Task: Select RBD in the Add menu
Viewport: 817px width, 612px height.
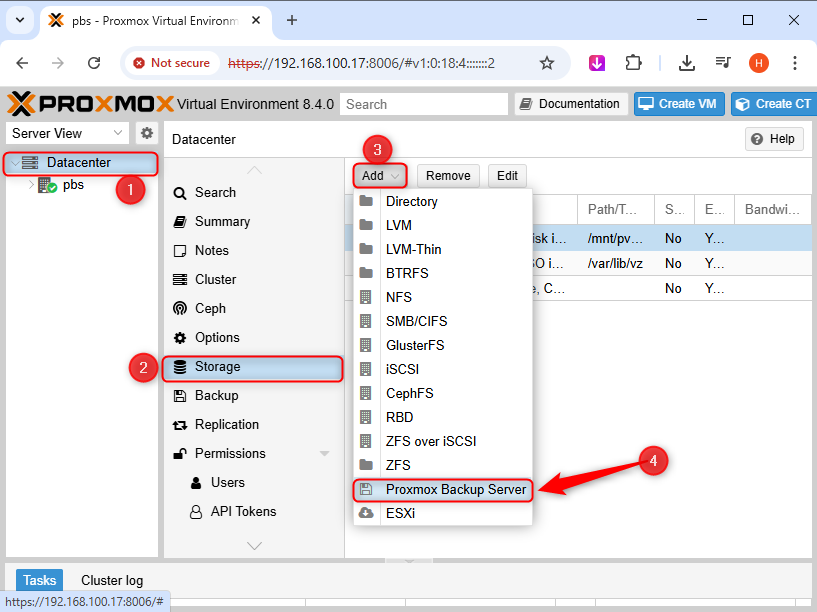Action: pos(443,418)
